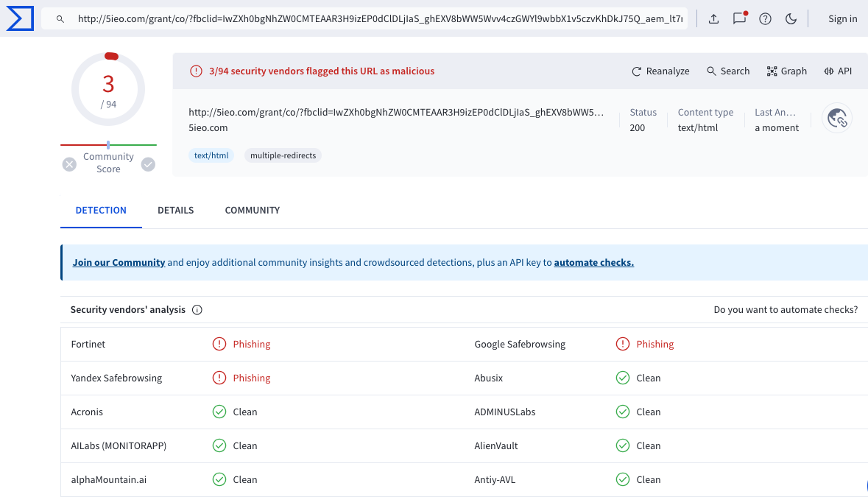
Task: Open the help question mark icon
Action: point(765,19)
